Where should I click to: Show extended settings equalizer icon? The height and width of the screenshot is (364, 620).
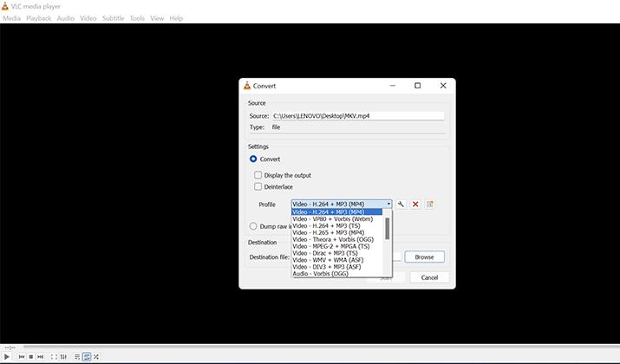coord(63,357)
